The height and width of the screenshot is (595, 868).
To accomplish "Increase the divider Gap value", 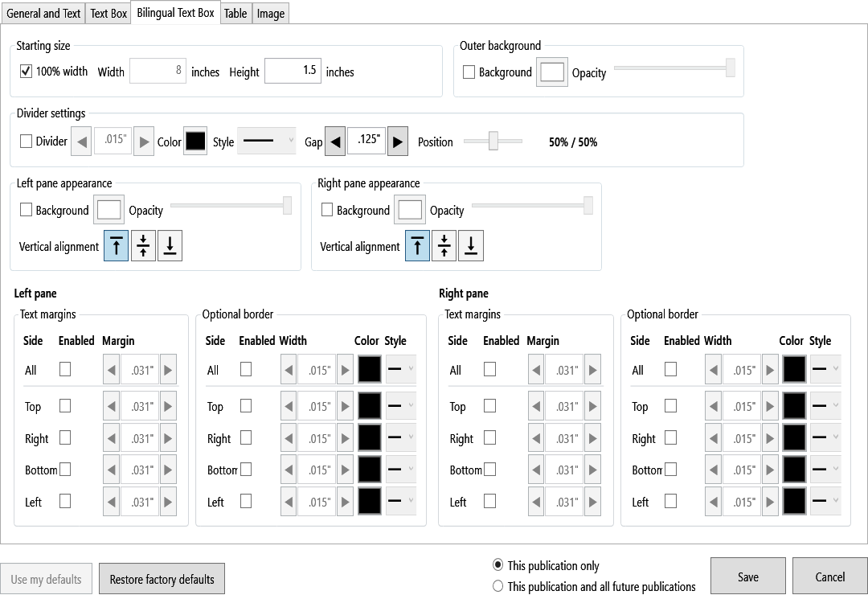I will tap(398, 142).
